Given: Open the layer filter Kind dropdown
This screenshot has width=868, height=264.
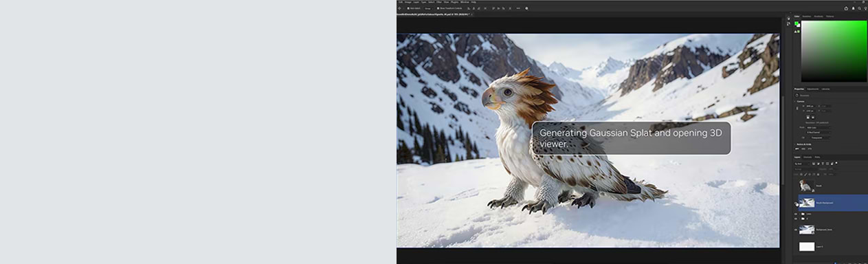Looking at the screenshot, I should pos(801,164).
